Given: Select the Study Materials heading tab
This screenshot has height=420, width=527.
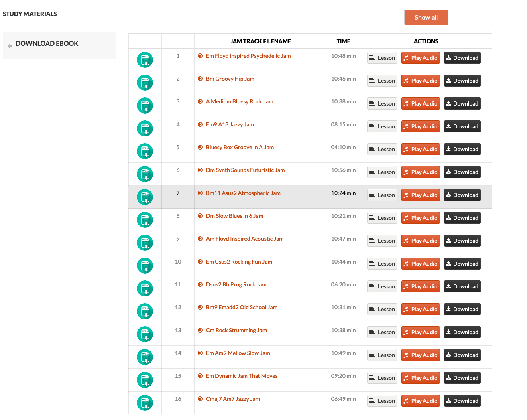Looking at the screenshot, I should tap(30, 14).
